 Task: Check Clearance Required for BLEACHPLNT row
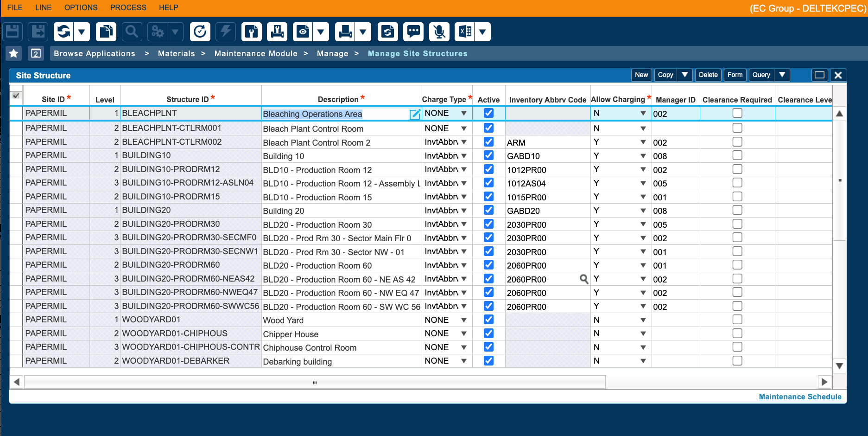tap(737, 113)
